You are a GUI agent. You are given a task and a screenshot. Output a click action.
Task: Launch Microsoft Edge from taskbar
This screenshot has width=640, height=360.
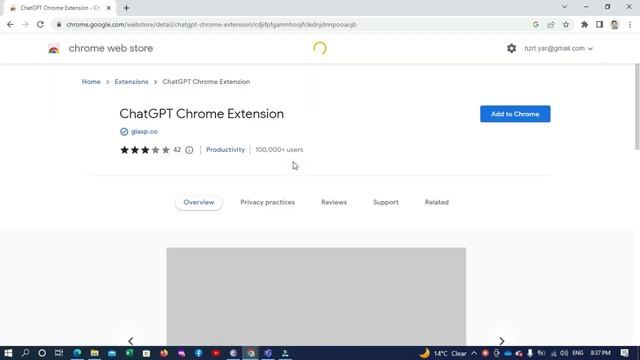point(77,353)
